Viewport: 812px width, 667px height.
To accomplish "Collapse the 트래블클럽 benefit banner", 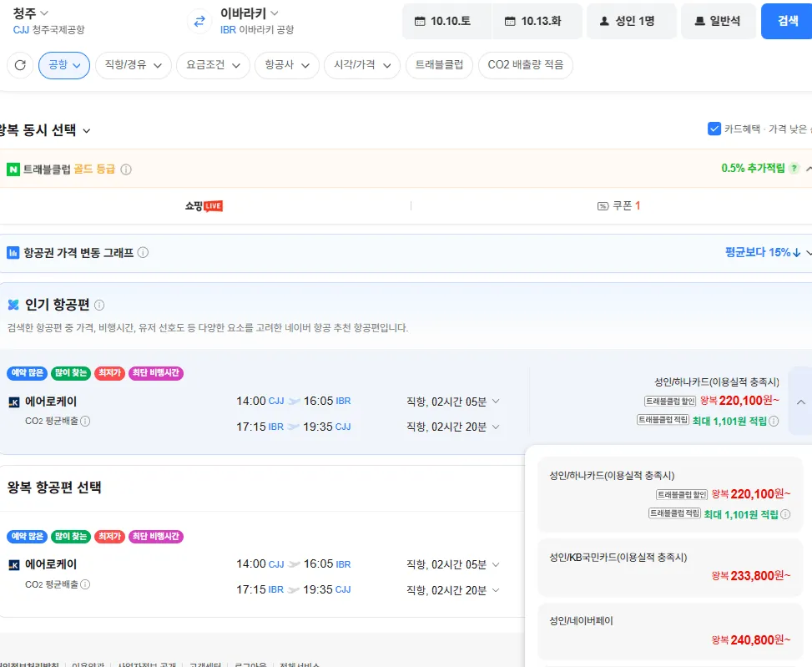I will [809, 169].
